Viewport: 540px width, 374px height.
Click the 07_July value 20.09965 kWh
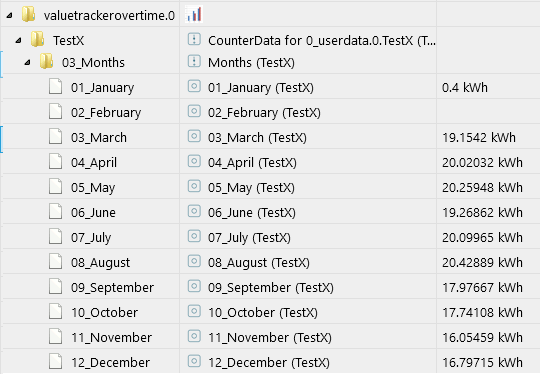pos(482,238)
